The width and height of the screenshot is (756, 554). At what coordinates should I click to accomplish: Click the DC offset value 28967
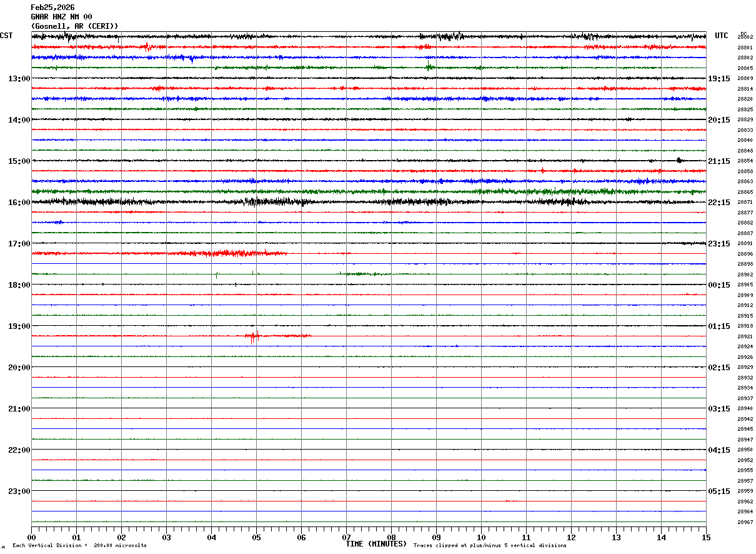745,522
